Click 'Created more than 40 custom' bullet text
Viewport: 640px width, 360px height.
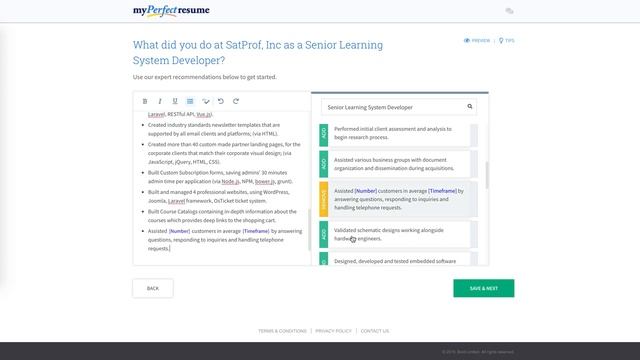pyautogui.click(x=224, y=153)
